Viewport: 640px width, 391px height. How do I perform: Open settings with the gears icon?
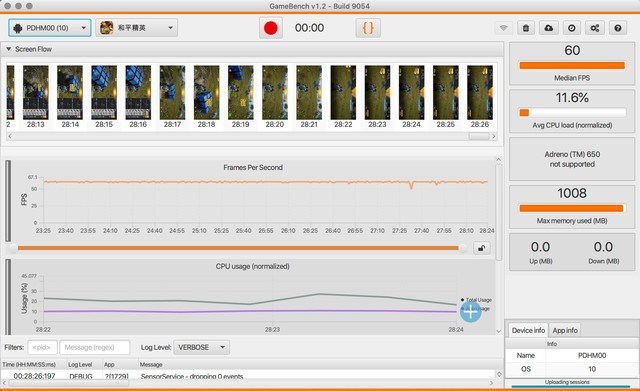(595, 28)
